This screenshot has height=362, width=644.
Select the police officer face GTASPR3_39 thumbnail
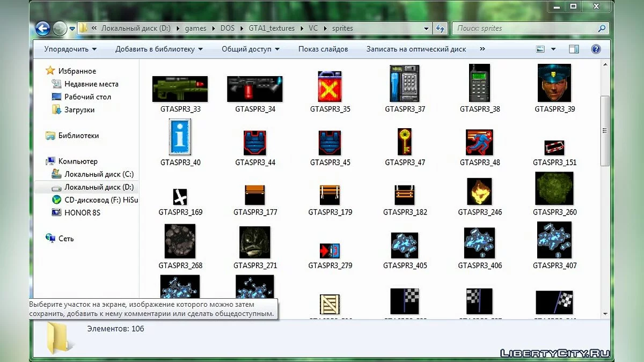coord(554,84)
